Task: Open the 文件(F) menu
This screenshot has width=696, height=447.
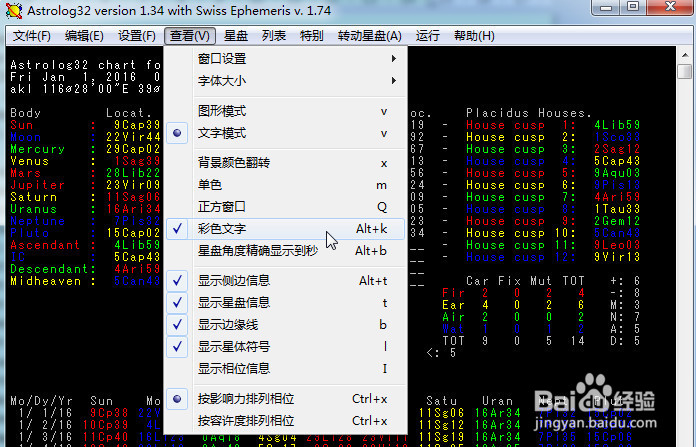Action: point(31,36)
